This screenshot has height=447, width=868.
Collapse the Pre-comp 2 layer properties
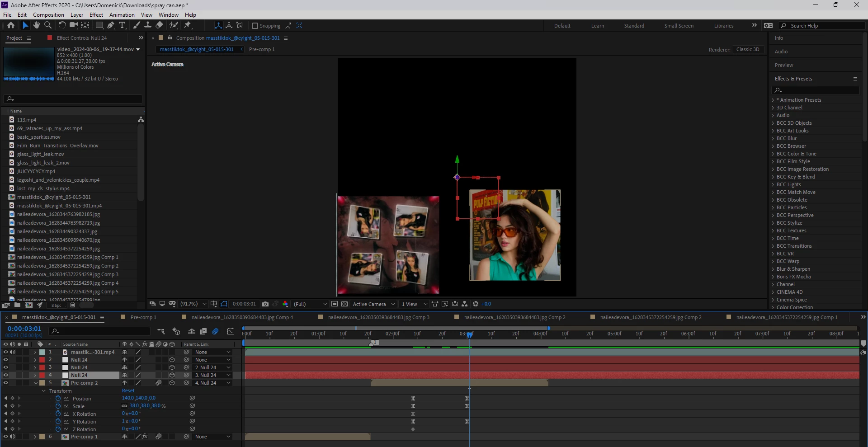pyautogui.click(x=36, y=383)
